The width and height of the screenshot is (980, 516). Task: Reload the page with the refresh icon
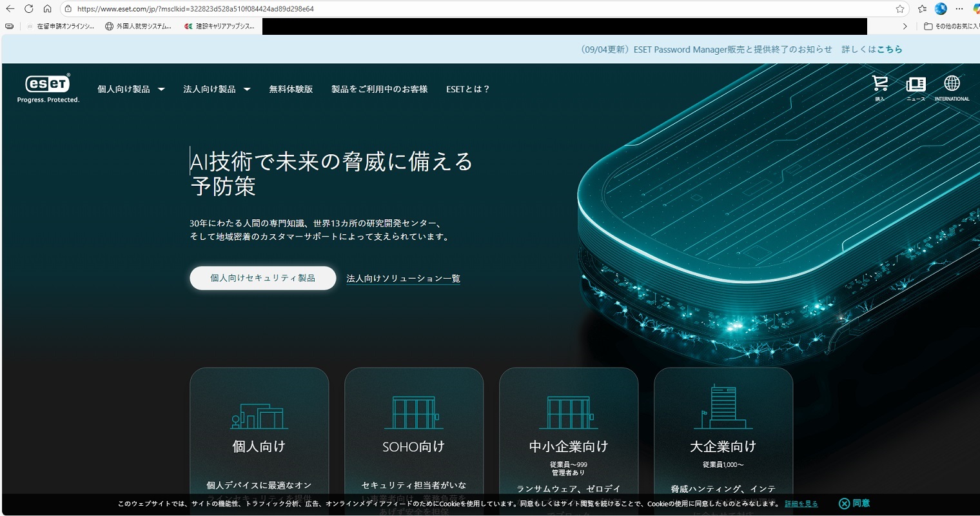tap(28, 9)
